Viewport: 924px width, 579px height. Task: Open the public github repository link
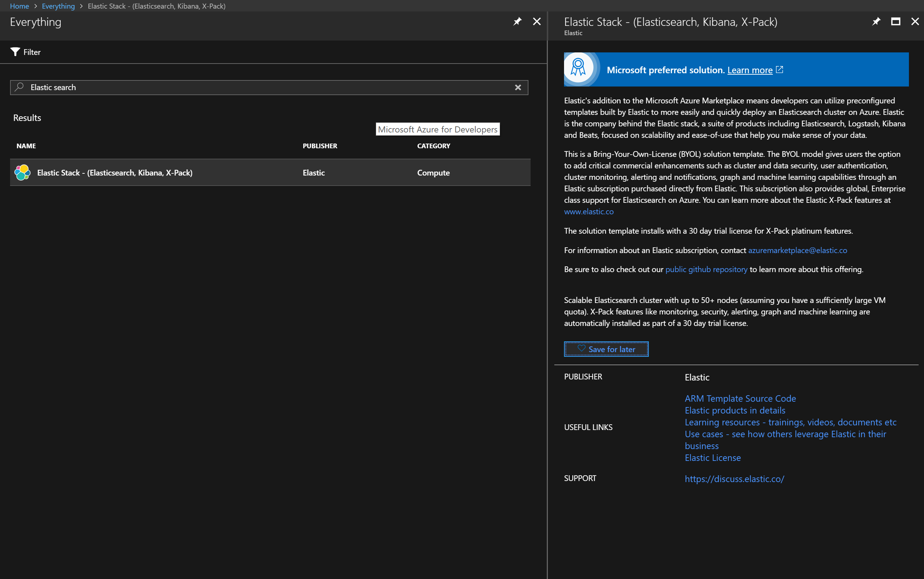(706, 269)
